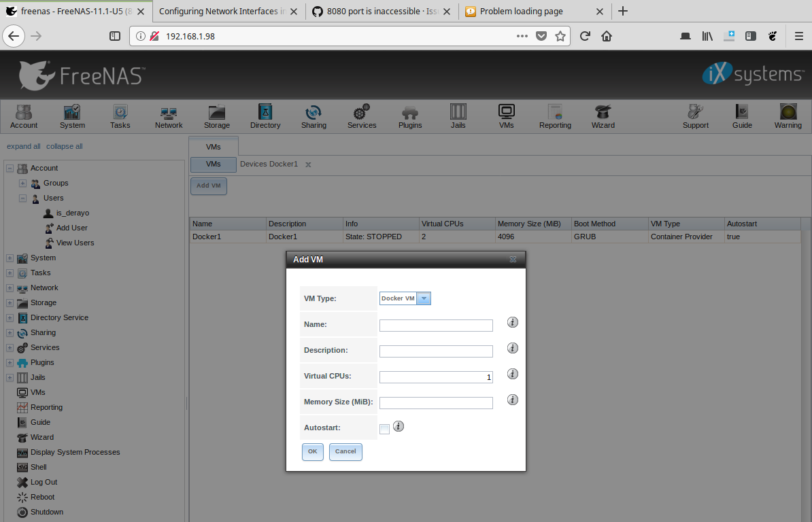Viewport: 812px width, 522px height.
Task: Open the Sharing toolbar icon
Action: click(314, 116)
